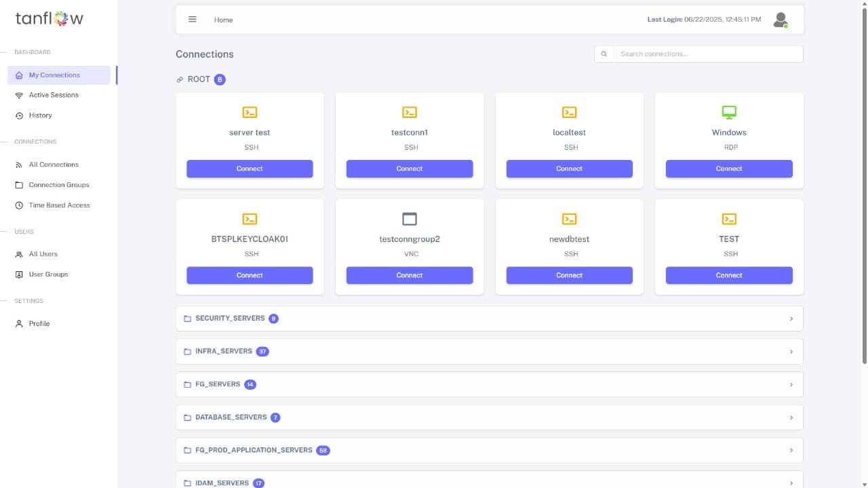Click the IDAM_SERVERS folder icon

pyautogui.click(x=188, y=483)
